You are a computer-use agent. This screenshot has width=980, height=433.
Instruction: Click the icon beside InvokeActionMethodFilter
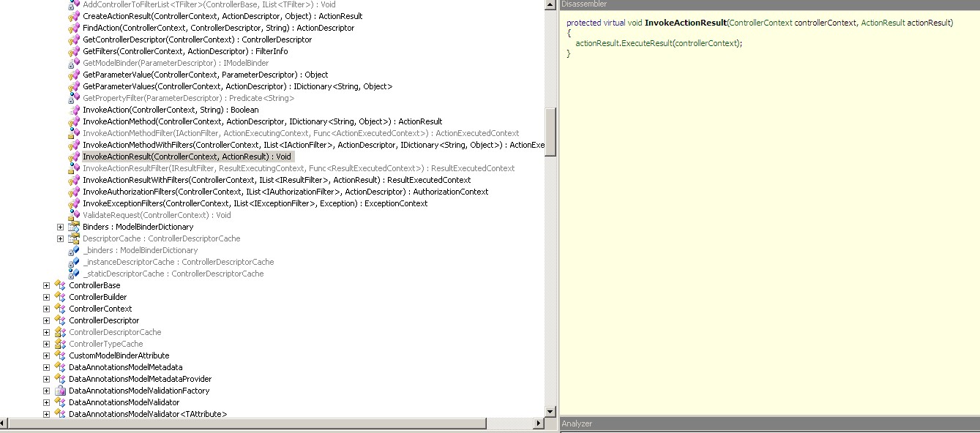[73, 133]
